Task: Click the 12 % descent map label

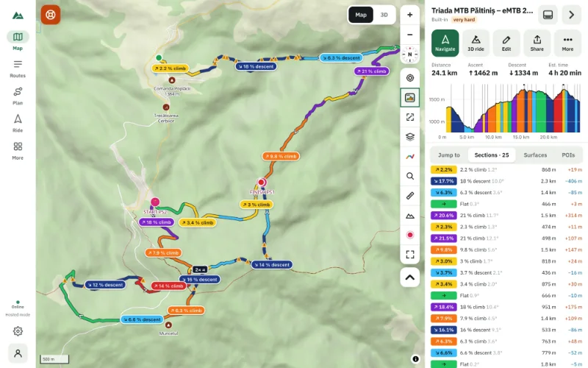Action: [x=105, y=285]
